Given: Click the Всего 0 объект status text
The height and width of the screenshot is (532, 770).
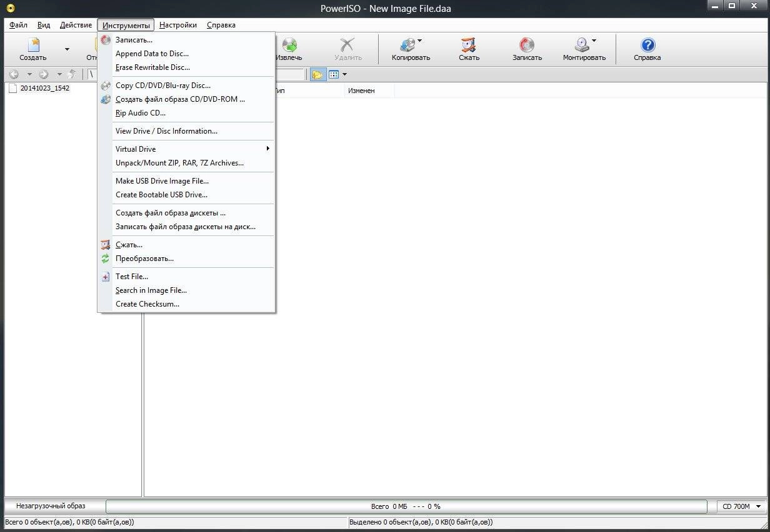Looking at the screenshot, I should (x=69, y=522).
